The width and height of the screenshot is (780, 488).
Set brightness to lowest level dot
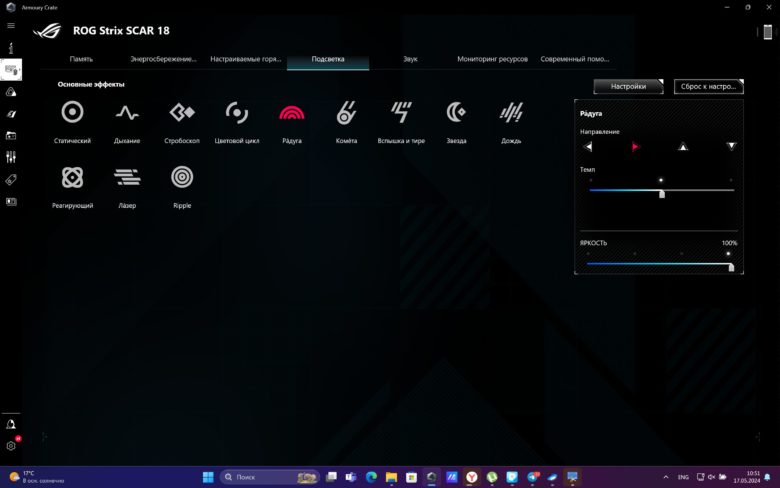pos(588,254)
